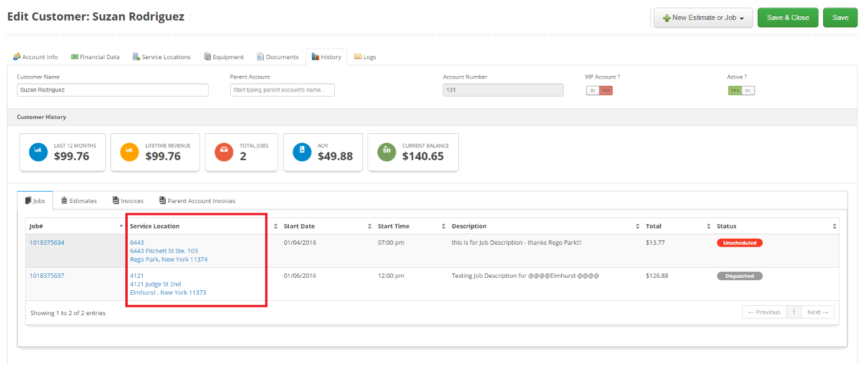Click the Elmhurst testing job description text
The height and width of the screenshot is (365, 868).
click(x=525, y=275)
